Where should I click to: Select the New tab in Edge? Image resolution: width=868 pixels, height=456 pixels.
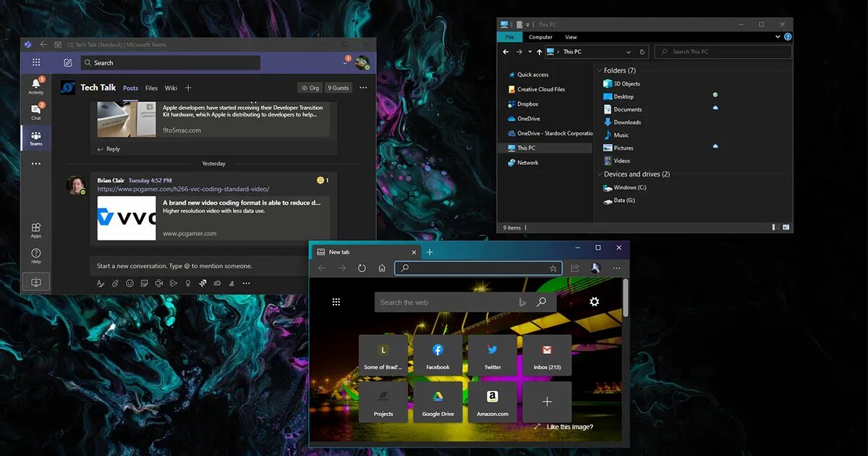pos(366,252)
